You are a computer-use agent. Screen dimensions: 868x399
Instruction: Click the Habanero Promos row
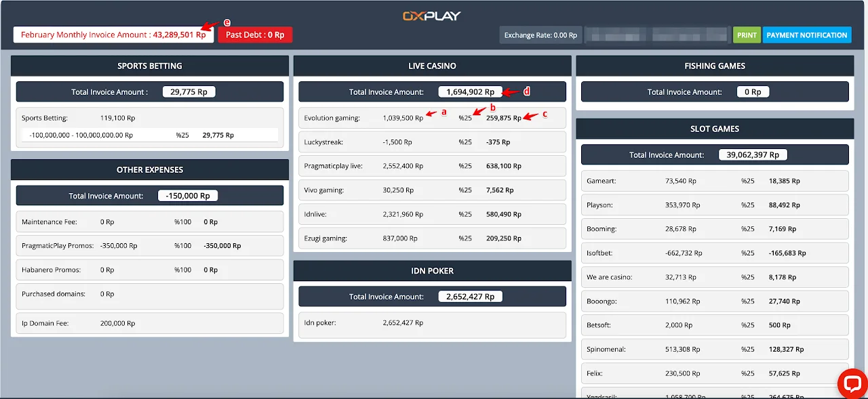point(150,270)
